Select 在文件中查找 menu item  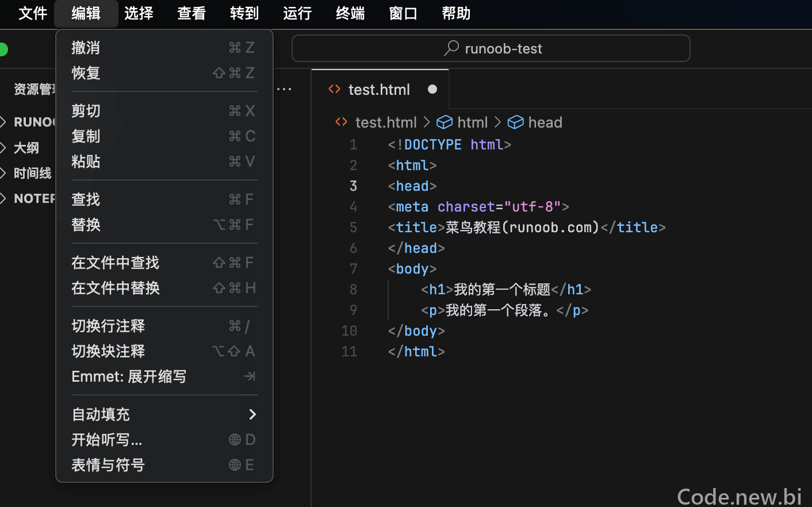[164, 263]
